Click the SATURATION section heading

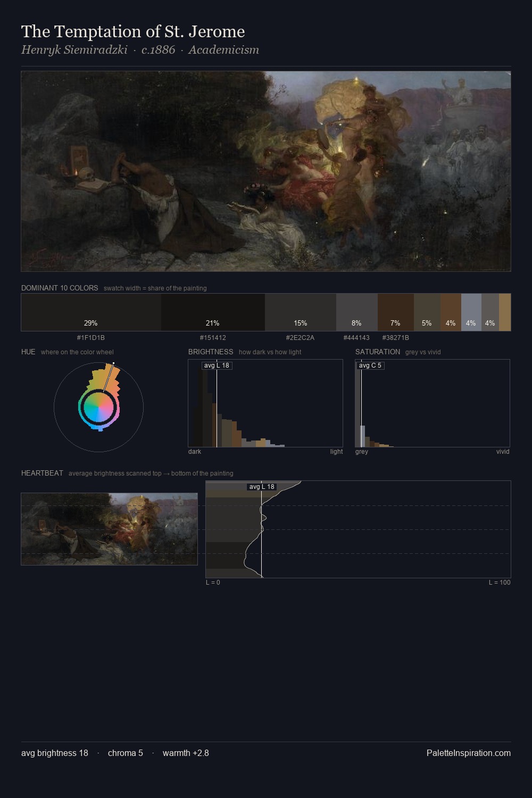(378, 352)
